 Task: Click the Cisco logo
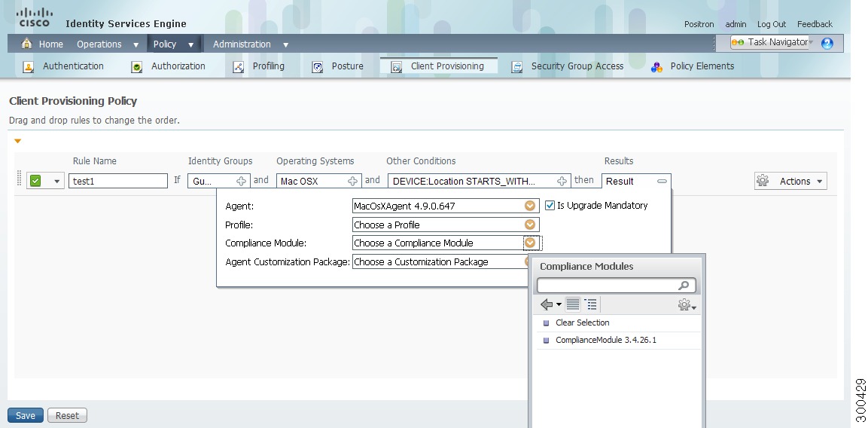[35, 17]
